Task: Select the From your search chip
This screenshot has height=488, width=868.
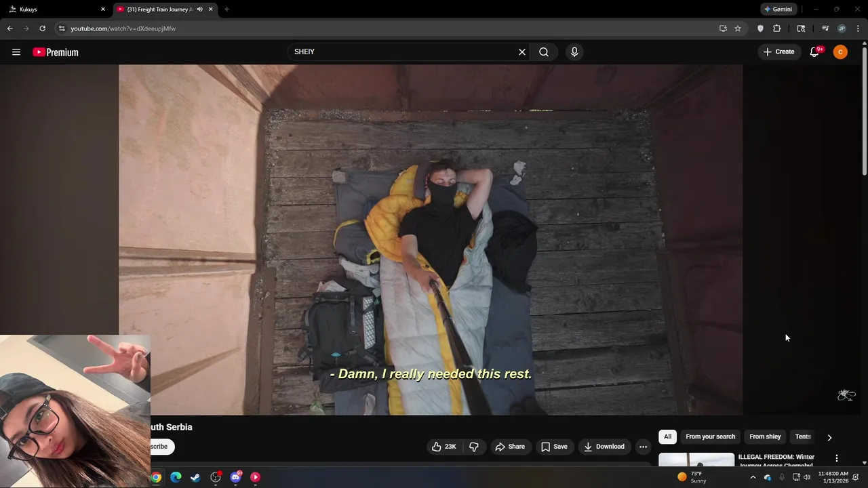Action: click(x=710, y=436)
